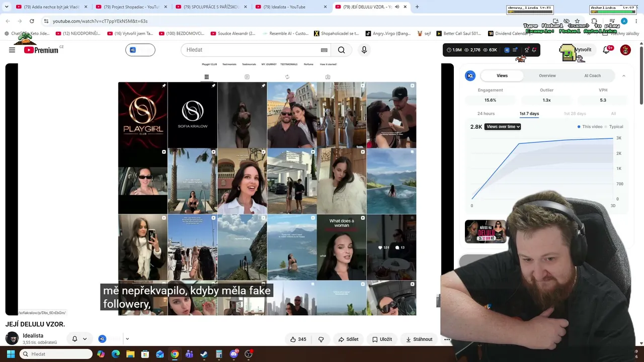Like the video with 345 likes

tap(298, 339)
